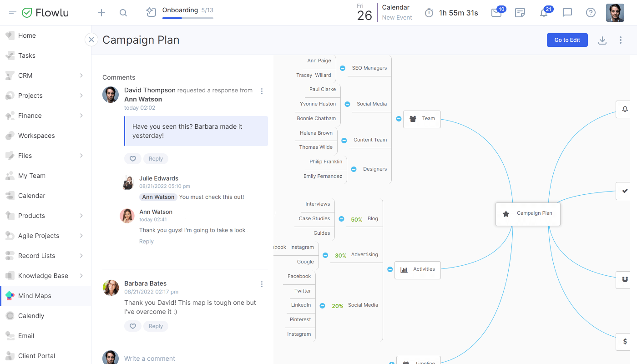Download the mind map via the download icon

pos(602,40)
